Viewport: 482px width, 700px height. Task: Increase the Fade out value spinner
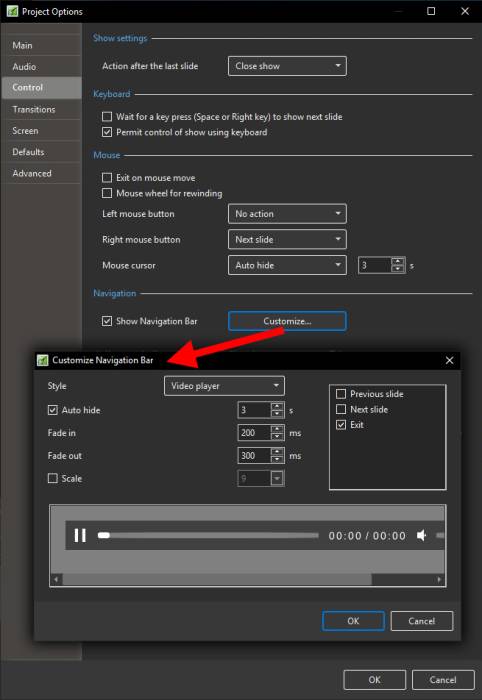pyautogui.click(x=277, y=452)
